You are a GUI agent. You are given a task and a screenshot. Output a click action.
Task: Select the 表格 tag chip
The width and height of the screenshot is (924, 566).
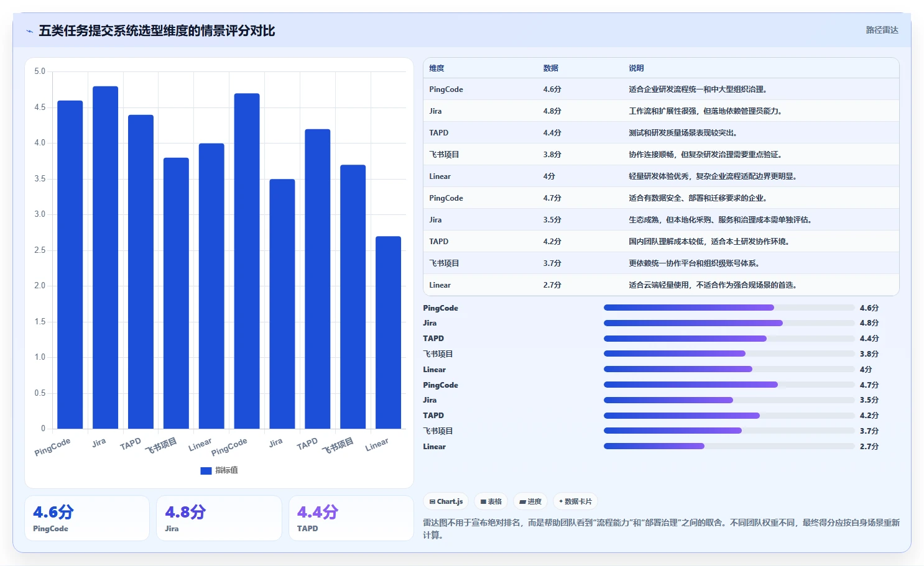(491, 501)
